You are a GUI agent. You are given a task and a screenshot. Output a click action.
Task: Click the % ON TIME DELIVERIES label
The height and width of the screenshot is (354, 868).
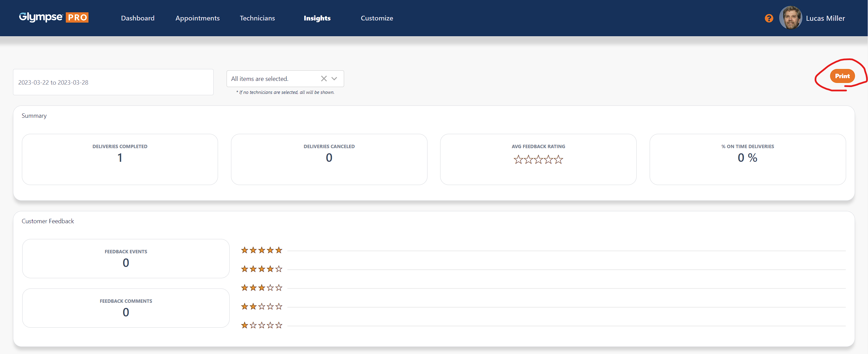tap(748, 146)
